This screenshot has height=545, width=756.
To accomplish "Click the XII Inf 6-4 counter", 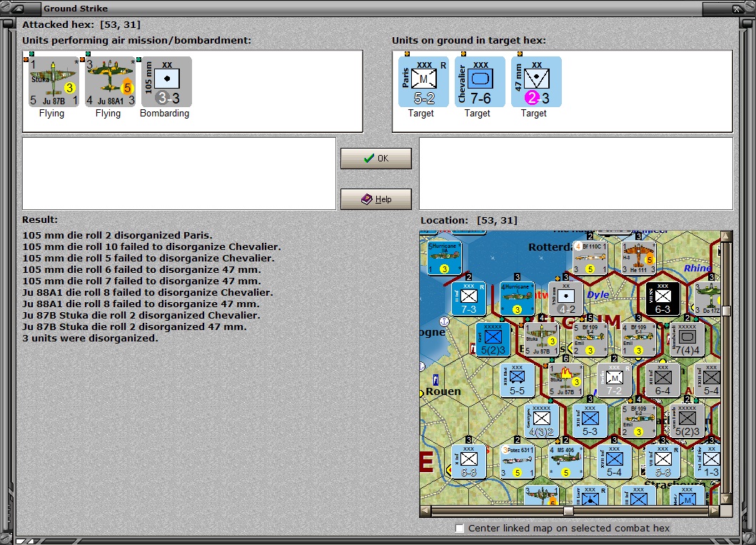I will pyautogui.click(x=662, y=379).
